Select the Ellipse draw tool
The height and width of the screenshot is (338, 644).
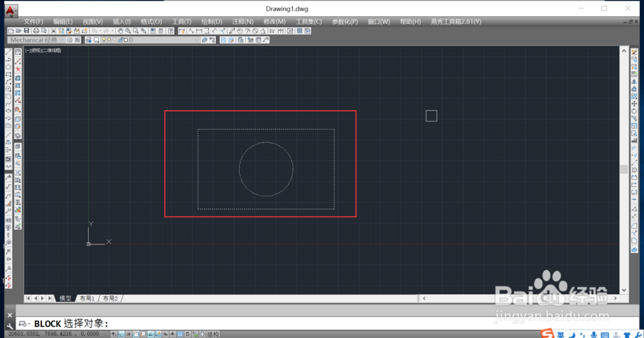coord(8,111)
